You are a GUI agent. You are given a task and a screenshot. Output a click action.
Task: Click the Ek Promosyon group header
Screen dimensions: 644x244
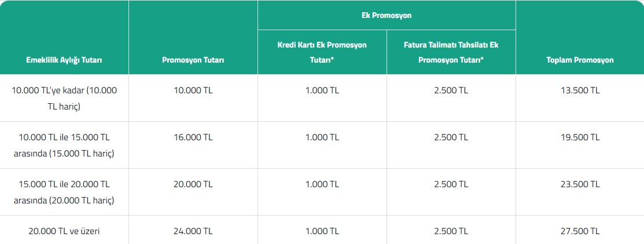click(387, 16)
